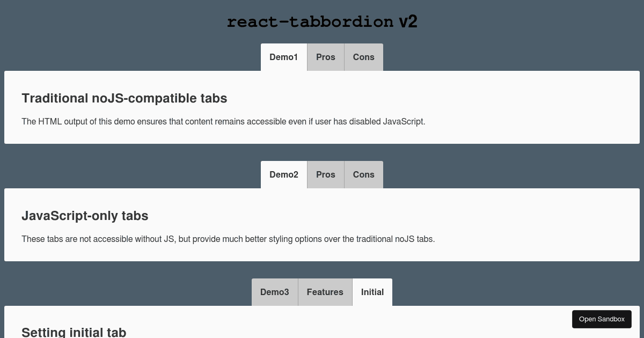Click the Traditional noJS-compatible tabs heading
The height and width of the screenshot is (338, 644).
tap(125, 98)
